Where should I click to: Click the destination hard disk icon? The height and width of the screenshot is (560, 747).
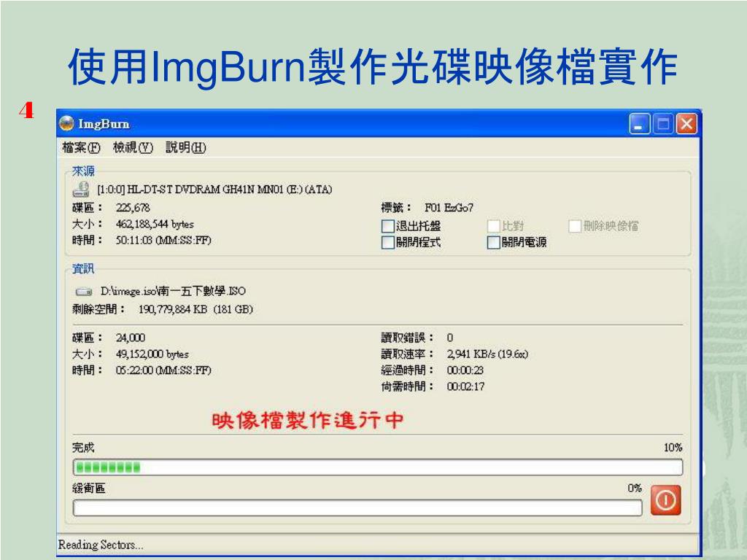[84, 291]
